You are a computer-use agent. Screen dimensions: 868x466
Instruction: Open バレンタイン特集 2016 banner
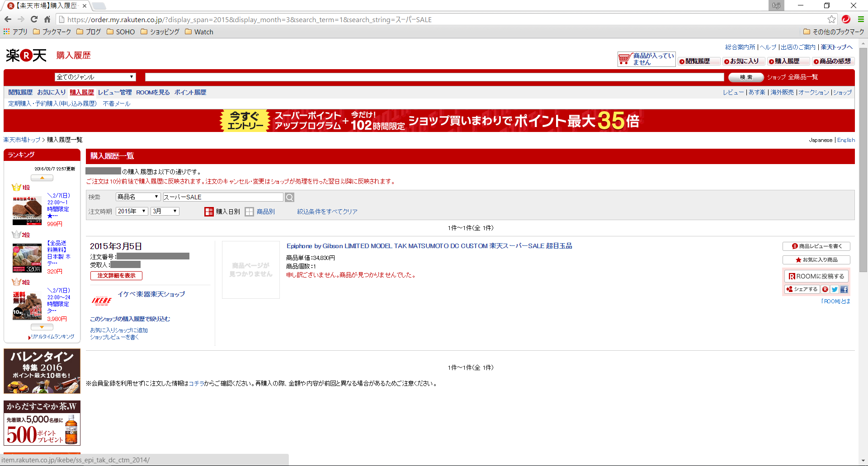(x=42, y=371)
